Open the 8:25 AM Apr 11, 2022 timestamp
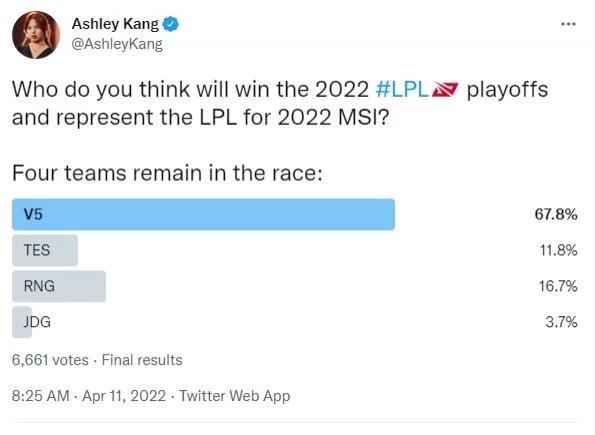The image size is (595, 435). (x=89, y=396)
